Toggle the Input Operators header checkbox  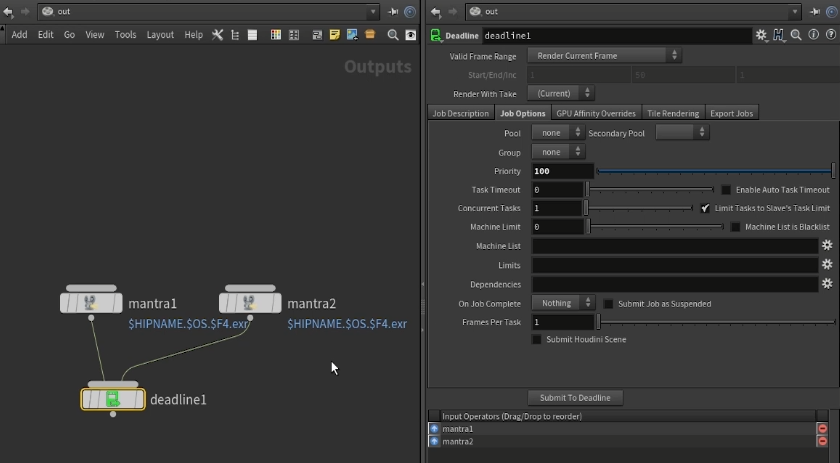pyautogui.click(x=434, y=416)
